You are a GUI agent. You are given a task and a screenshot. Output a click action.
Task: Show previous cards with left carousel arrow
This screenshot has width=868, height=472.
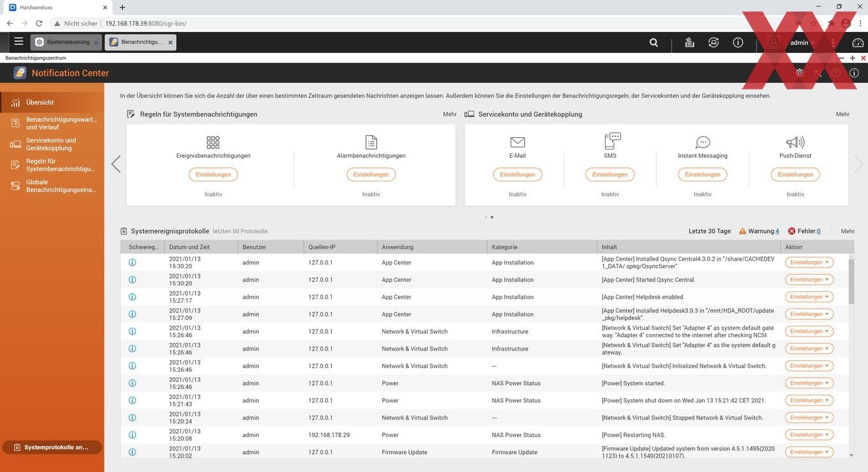(116, 164)
